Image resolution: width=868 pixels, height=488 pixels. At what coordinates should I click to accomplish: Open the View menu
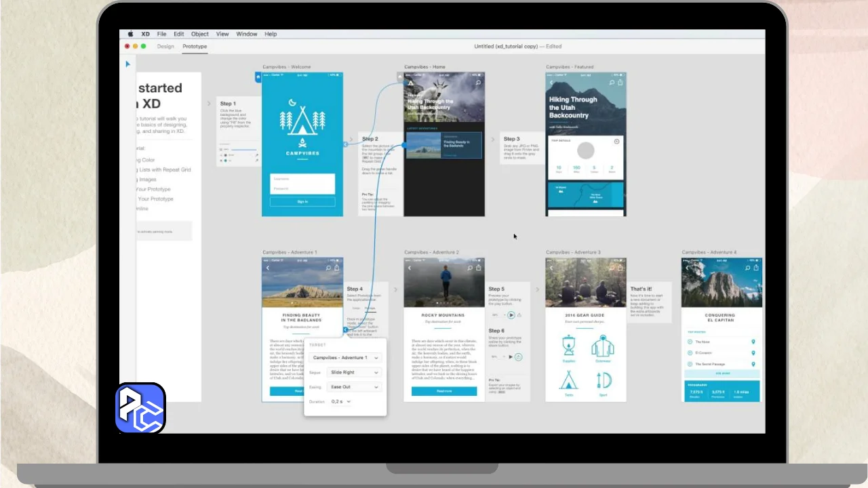click(x=222, y=34)
